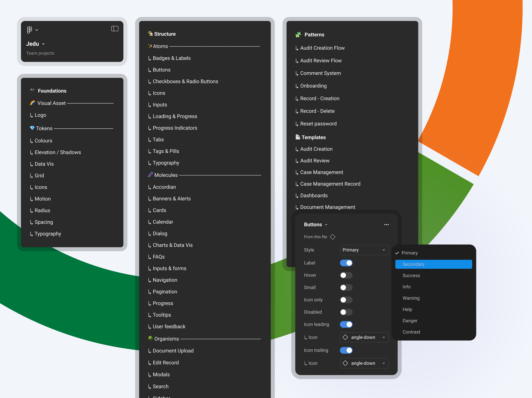Click the green puzzle Patterns icon
The image size is (532, 398).
point(298,35)
